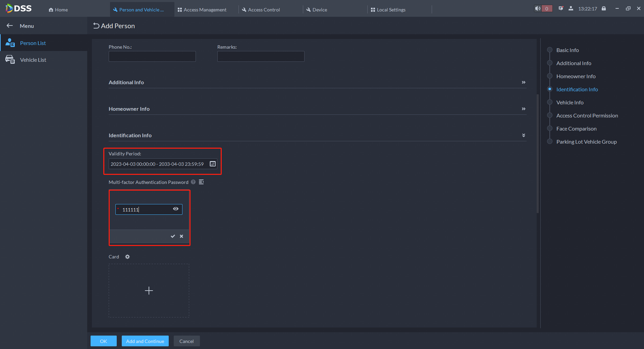Focus the Remarks input field
Viewport: 644px width, 349px height.
261,56
